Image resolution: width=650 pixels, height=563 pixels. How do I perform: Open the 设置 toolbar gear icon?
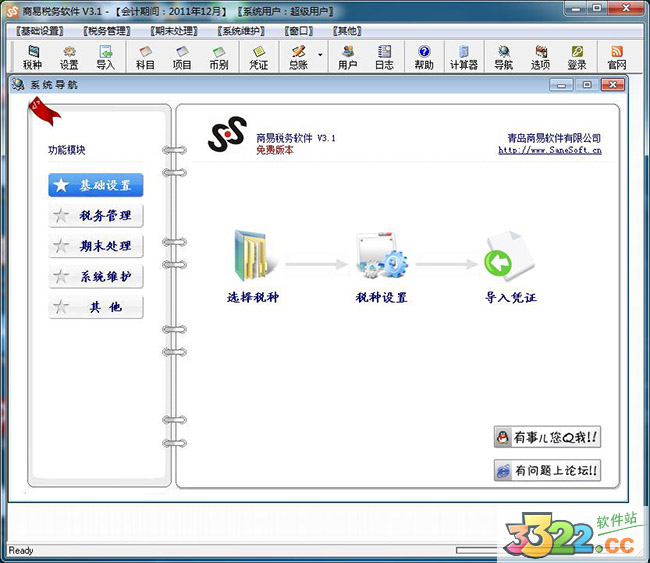(x=69, y=57)
